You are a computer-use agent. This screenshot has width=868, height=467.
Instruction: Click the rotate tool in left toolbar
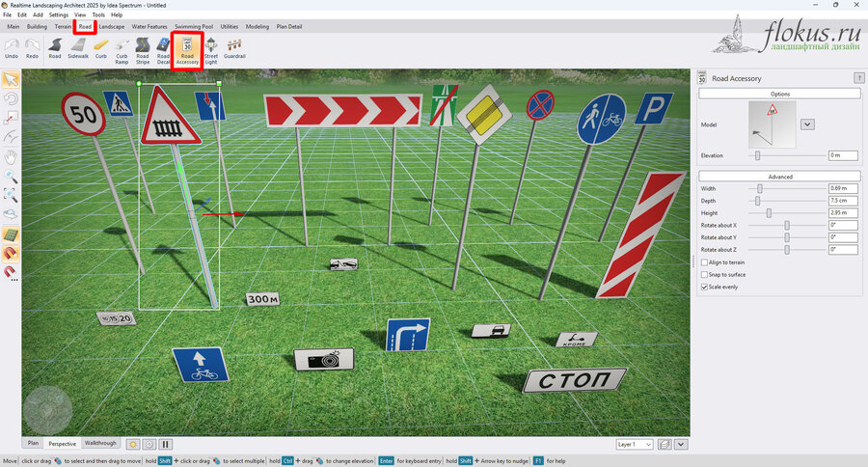[x=11, y=99]
